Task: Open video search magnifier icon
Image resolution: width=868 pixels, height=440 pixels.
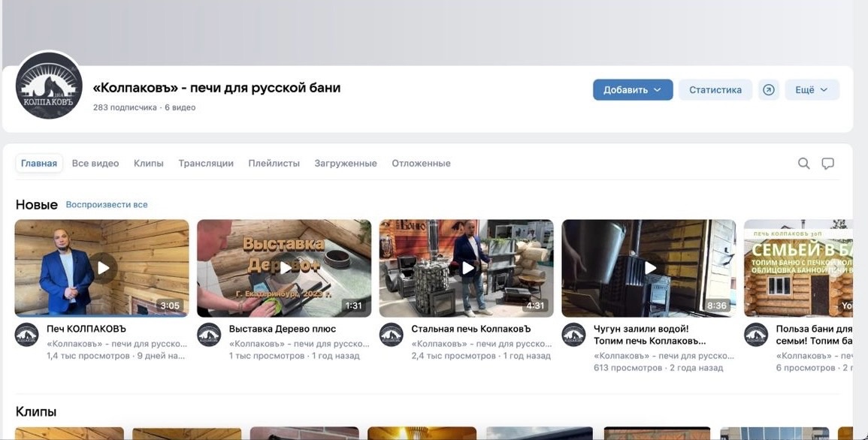Action: (x=804, y=163)
